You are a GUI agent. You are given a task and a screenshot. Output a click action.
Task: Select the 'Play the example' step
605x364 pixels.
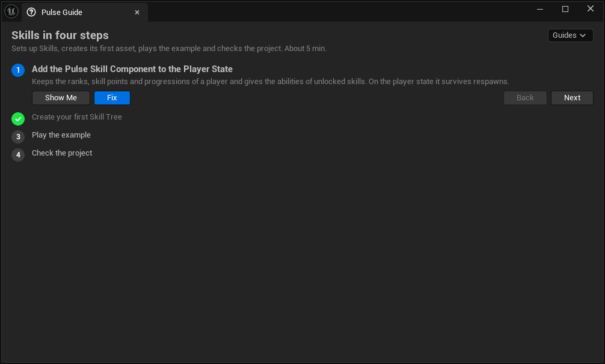(61, 135)
